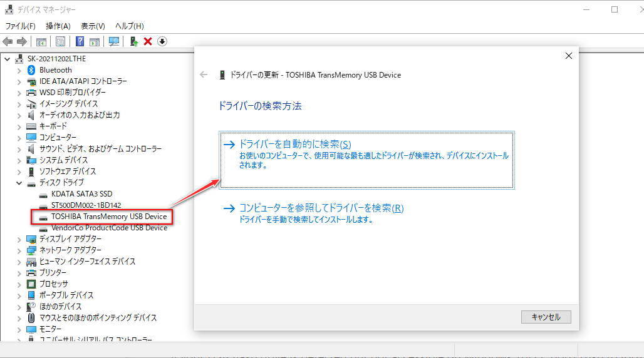Click the オーディオの入力および出力 speaker icon
Image resolution: width=644 pixels, height=358 pixels.
[31, 115]
